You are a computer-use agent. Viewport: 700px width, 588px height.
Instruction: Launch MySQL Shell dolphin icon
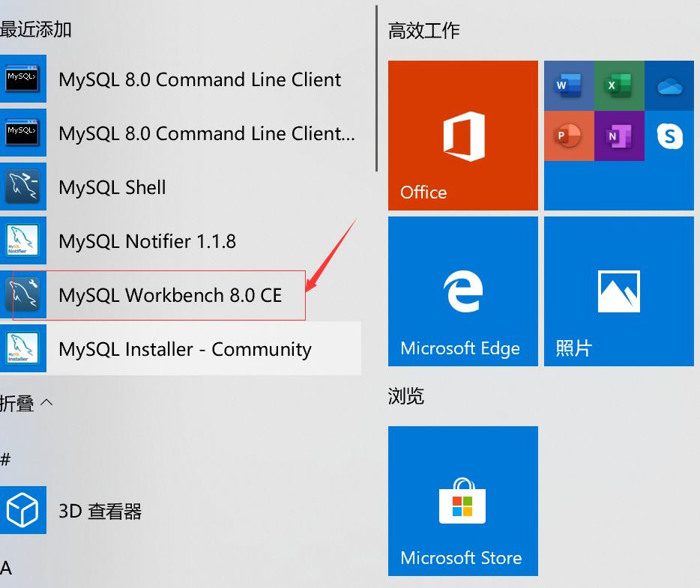click(22, 187)
